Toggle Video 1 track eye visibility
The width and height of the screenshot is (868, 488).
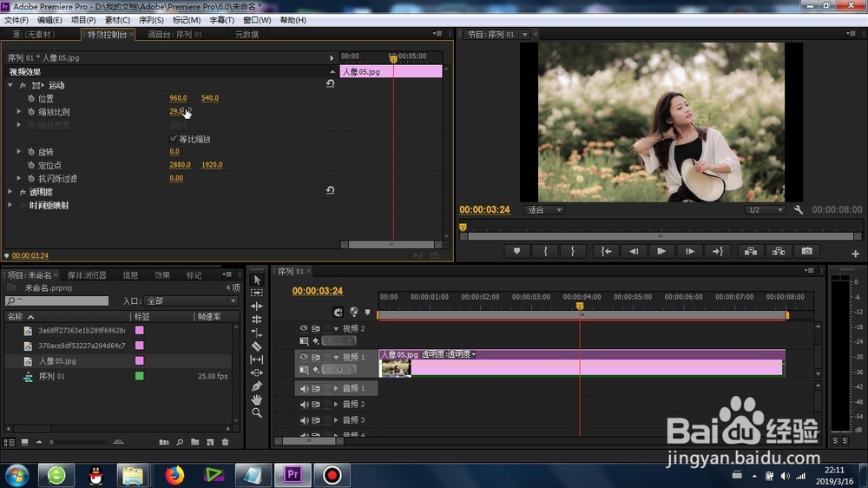point(303,357)
